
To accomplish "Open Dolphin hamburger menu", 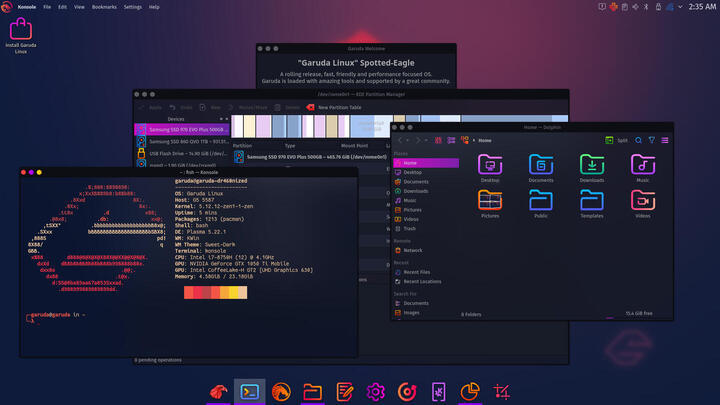I will click(665, 140).
